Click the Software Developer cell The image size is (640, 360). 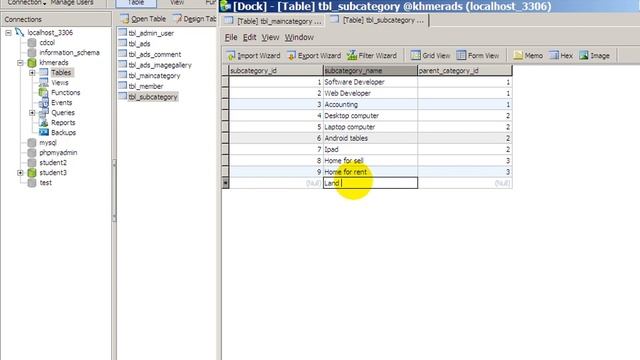pyautogui.click(x=370, y=82)
